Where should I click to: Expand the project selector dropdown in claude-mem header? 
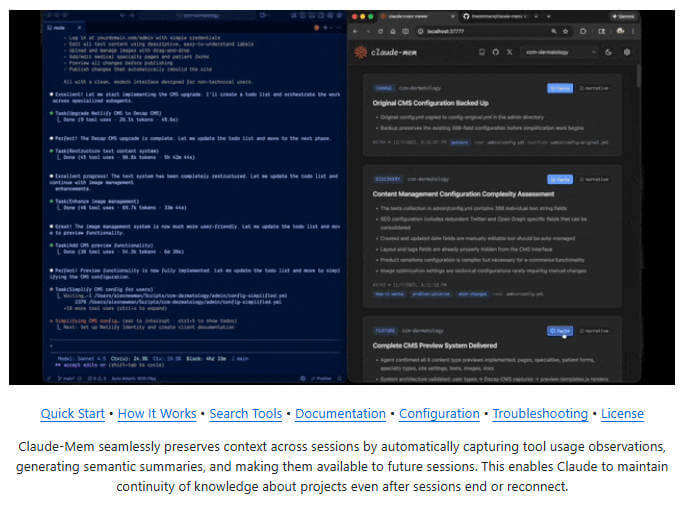pos(559,52)
